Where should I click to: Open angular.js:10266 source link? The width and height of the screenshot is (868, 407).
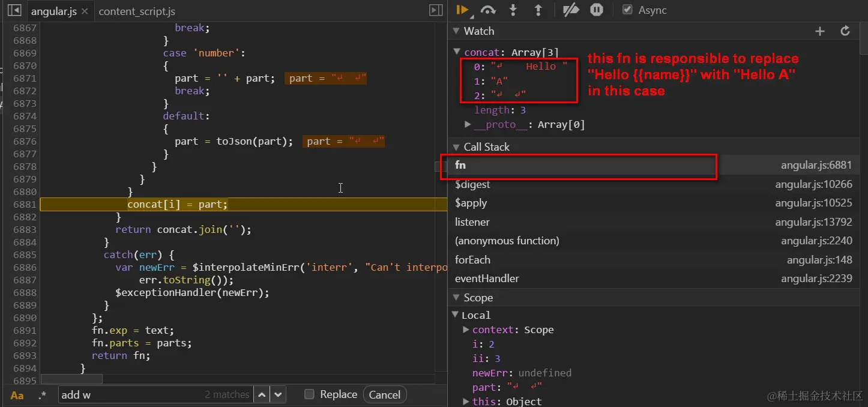(x=813, y=184)
